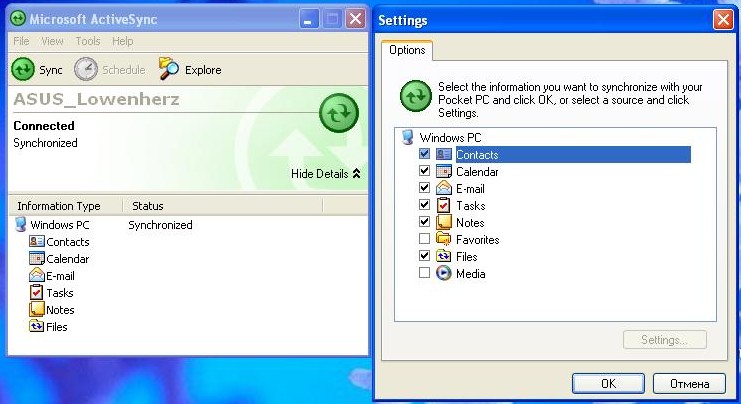741x404 pixels.
Task: Click the Files icon in ActiveSync list
Action: pyautogui.click(x=36, y=326)
